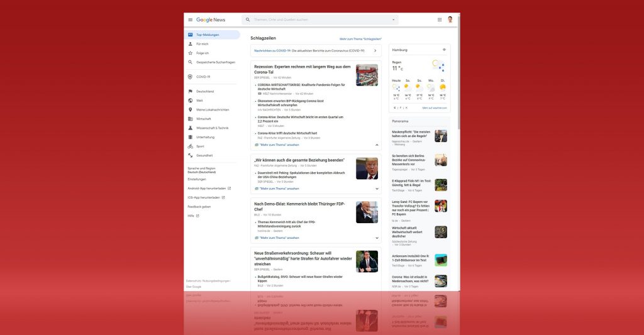
Task: Open Panorama story Maskenpflicht: Die meisten halten
Action: [411, 134]
